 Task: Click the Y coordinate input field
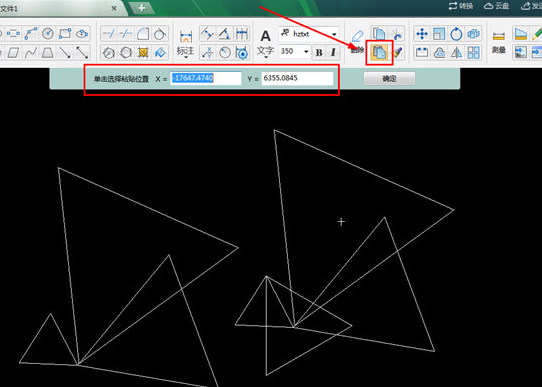[x=297, y=78]
